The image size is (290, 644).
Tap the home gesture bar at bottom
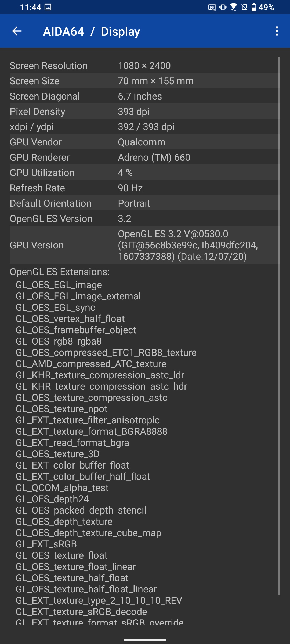(x=145, y=640)
